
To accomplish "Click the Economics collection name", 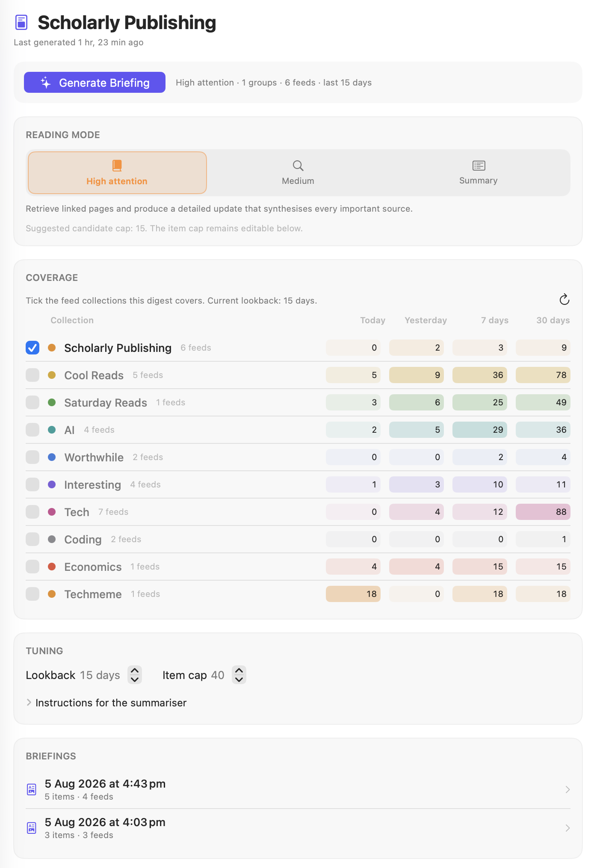I will pyautogui.click(x=93, y=567).
